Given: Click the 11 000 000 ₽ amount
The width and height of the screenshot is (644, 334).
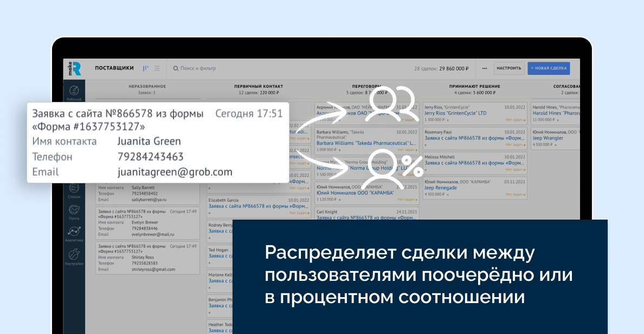Looking at the screenshot, I should pos(544,119).
